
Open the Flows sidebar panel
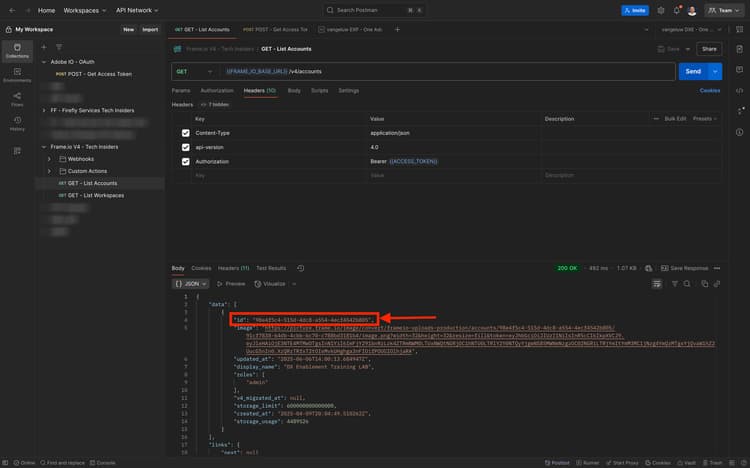tap(17, 99)
